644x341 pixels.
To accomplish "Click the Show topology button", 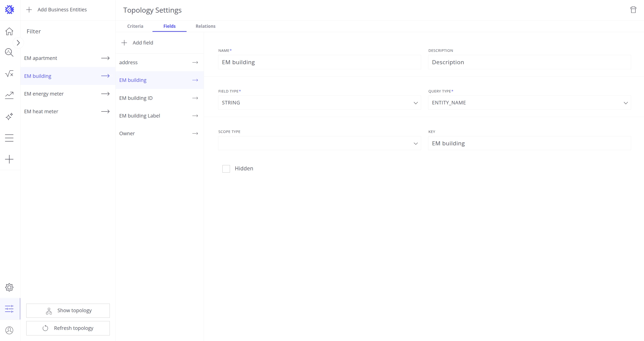I will 68,310.
